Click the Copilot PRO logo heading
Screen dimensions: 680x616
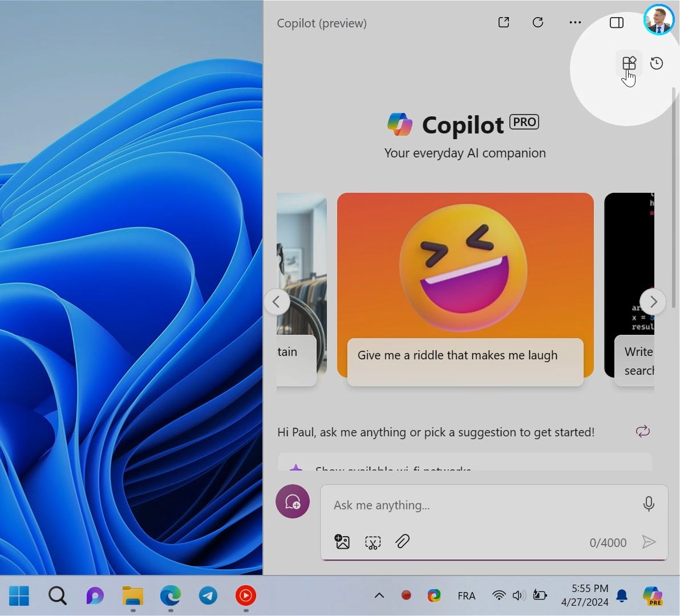coord(463,125)
